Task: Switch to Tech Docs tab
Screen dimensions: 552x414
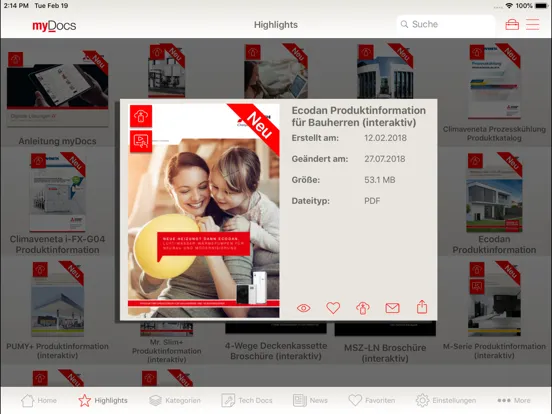Action: (247, 400)
